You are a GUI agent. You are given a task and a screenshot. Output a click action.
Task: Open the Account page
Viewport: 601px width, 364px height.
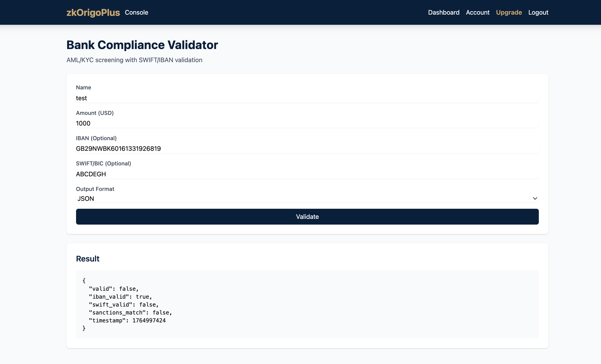click(477, 12)
